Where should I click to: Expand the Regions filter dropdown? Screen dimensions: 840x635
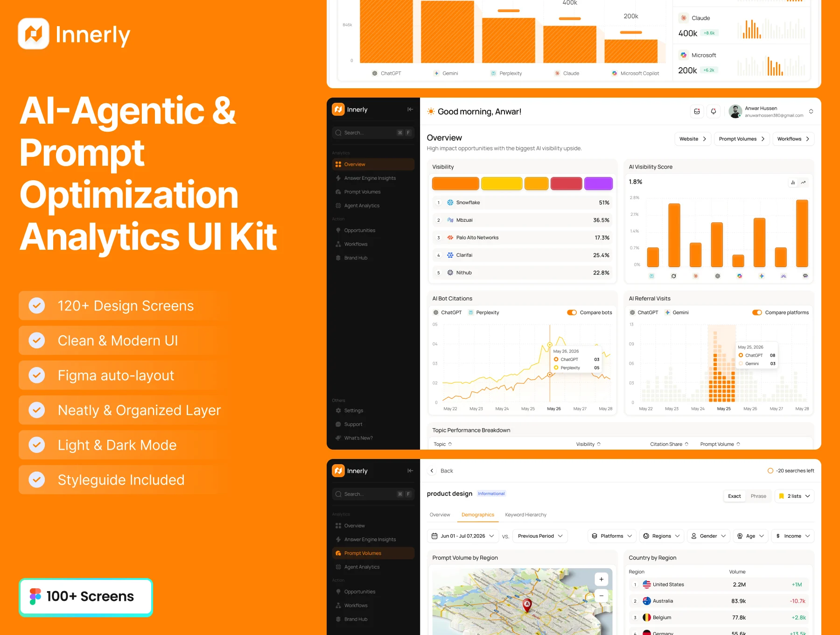pos(662,536)
